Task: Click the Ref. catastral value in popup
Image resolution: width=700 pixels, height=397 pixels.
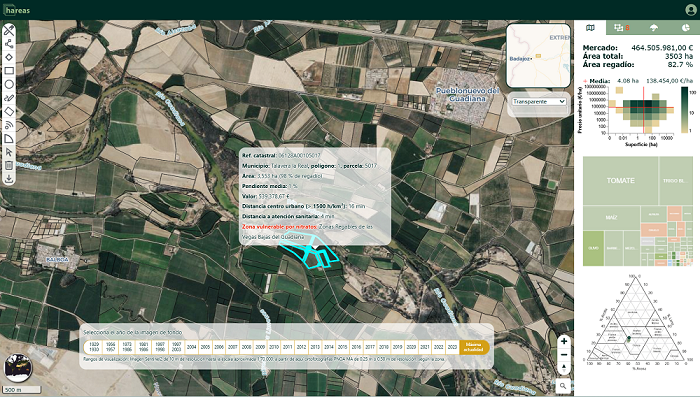Action: 299,155
